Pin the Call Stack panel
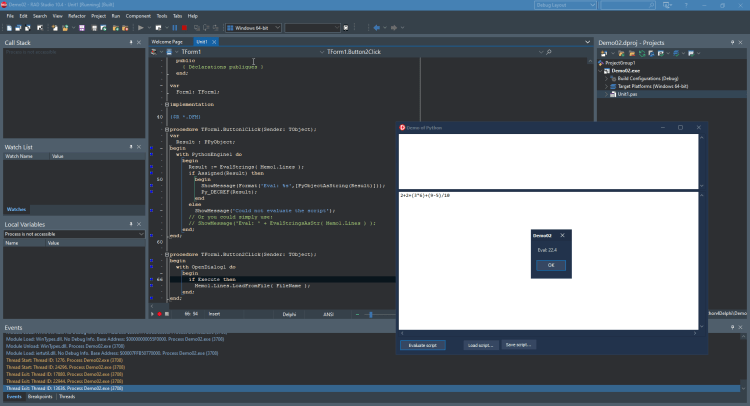This screenshot has width=750, height=406. point(131,43)
